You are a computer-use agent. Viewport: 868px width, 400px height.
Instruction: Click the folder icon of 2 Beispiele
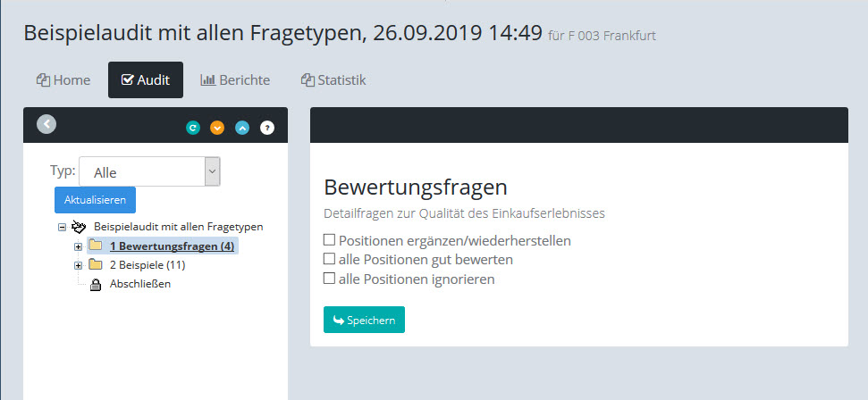[x=96, y=265]
